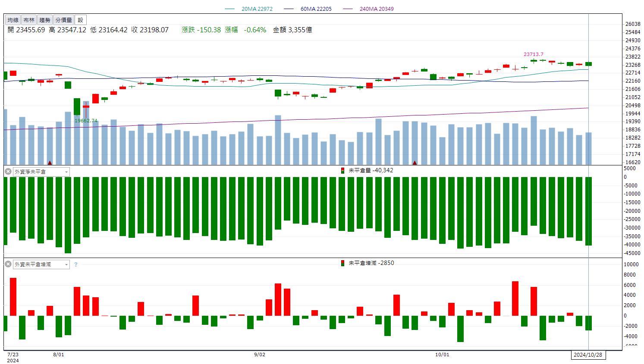Close the 外資淨未平倉 indicator panel
Viewport: 644px width, 364px height.
pyautogui.click(x=8, y=171)
